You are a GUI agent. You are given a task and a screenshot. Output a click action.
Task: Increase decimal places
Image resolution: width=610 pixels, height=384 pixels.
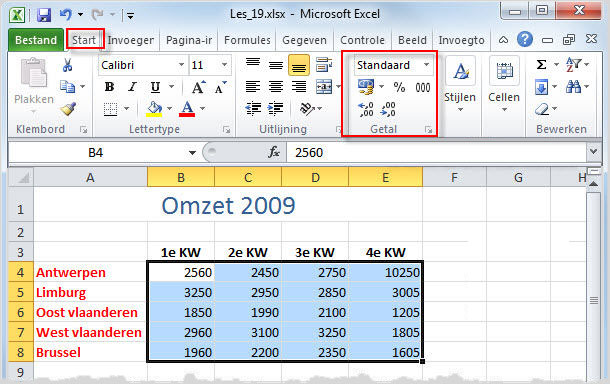coord(366,109)
